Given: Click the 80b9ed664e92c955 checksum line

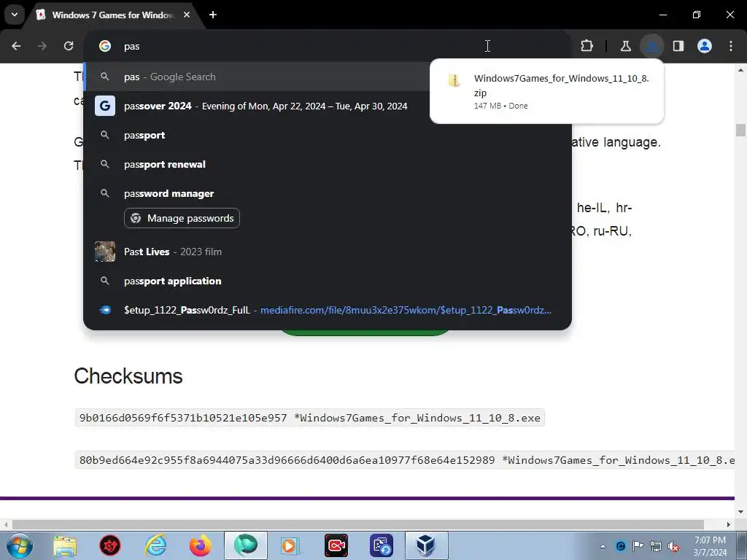Looking at the screenshot, I should click(x=405, y=460).
